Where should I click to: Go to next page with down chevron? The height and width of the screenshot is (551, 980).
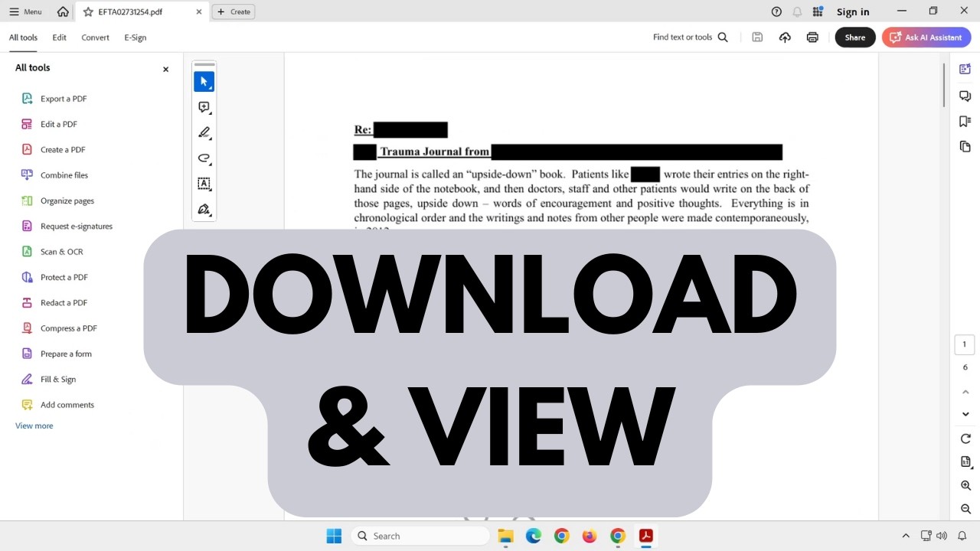tap(965, 414)
